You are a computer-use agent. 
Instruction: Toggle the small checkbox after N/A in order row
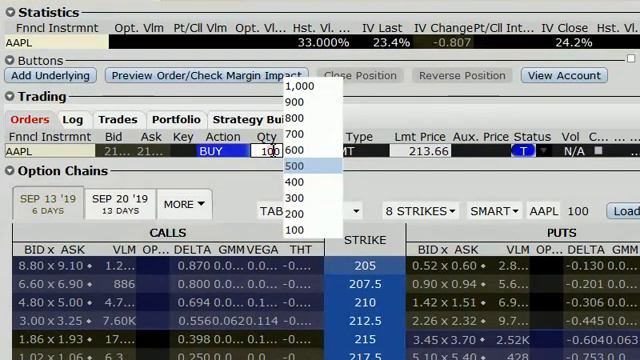pyautogui.click(x=598, y=151)
